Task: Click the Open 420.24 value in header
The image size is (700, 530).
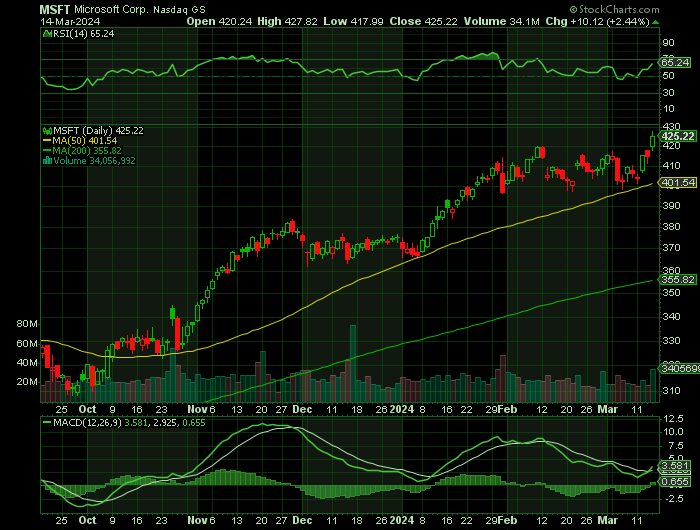Action: click(x=219, y=21)
